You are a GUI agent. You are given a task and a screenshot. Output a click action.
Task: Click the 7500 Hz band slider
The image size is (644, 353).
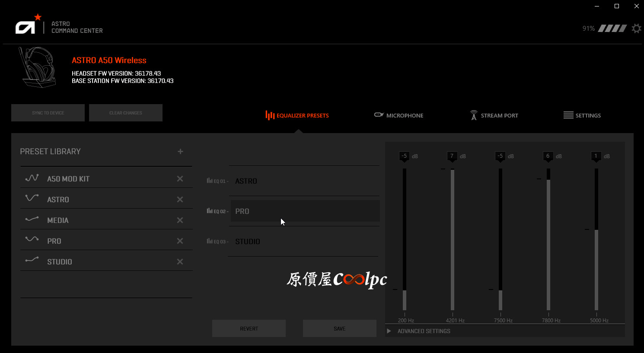pos(501,239)
